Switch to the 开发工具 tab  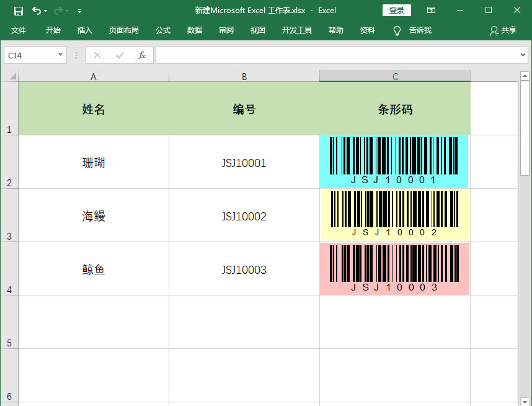tap(296, 30)
